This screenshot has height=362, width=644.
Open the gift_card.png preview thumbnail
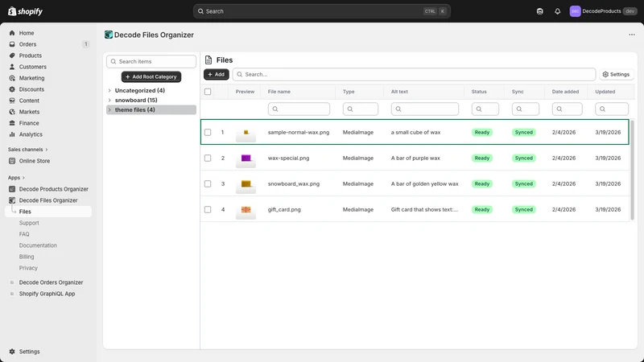[x=246, y=210]
